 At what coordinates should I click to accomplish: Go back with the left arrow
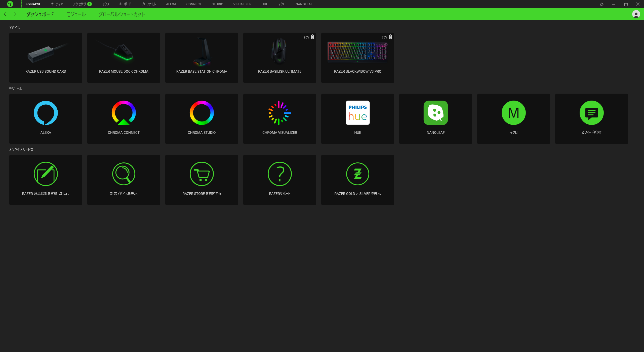[5, 14]
